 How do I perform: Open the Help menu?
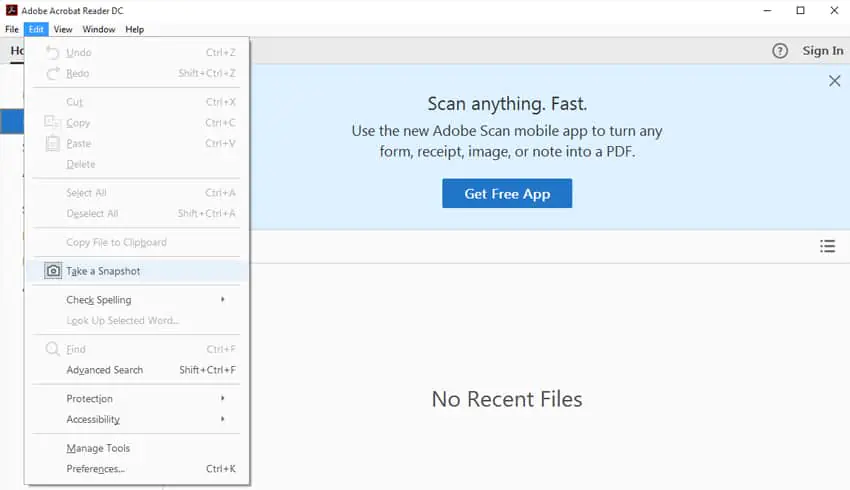click(x=134, y=29)
